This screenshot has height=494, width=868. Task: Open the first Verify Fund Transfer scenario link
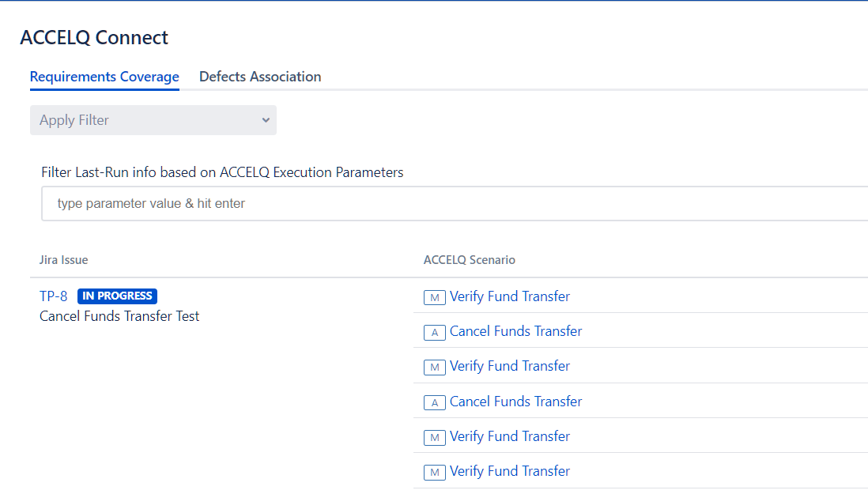point(510,296)
